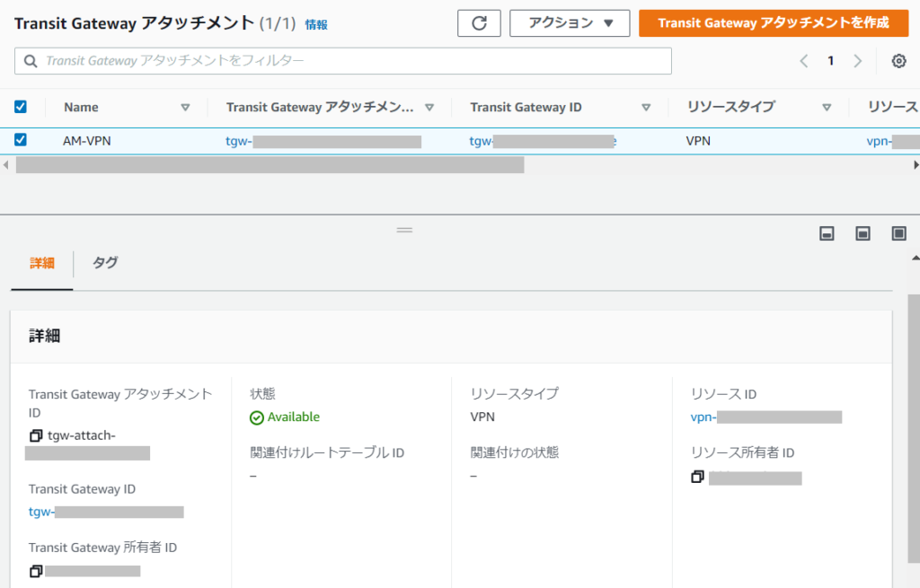
Task: Copy the リソース所有者 ID
Action: click(x=697, y=477)
